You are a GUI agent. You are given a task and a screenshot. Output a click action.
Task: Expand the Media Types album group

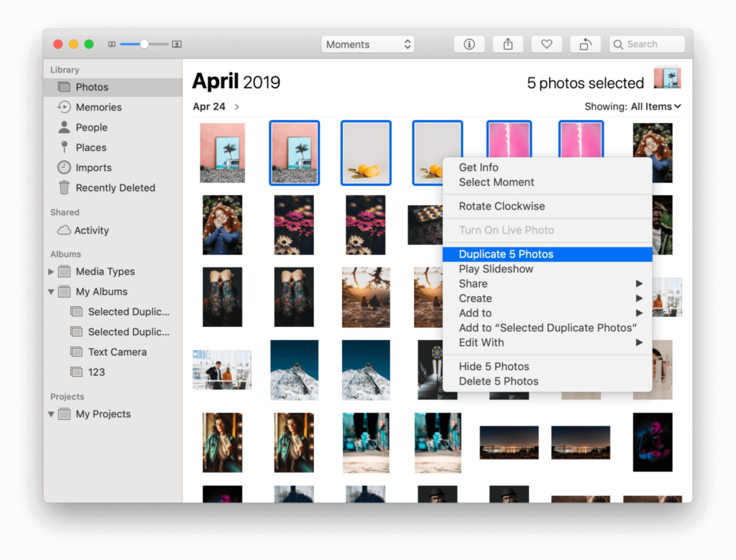(x=51, y=272)
